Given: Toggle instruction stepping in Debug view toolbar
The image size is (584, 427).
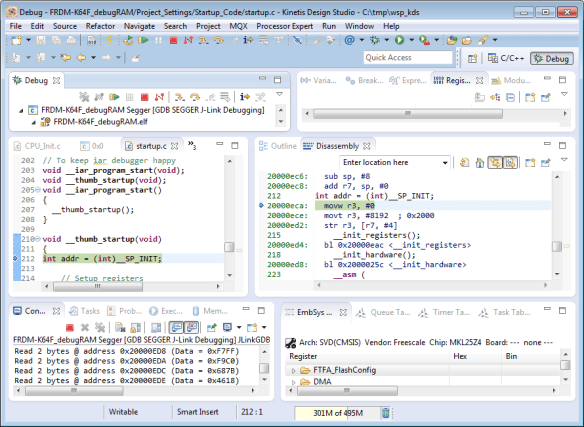Looking at the screenshot, I should click(x=245, y=97).
